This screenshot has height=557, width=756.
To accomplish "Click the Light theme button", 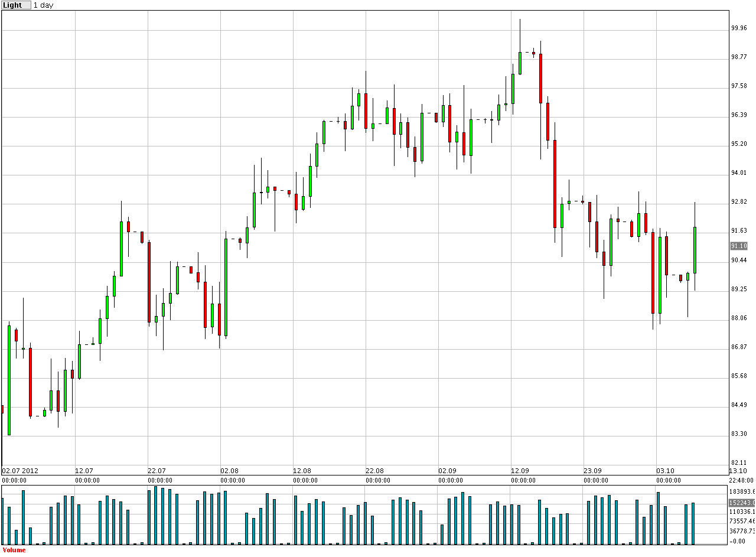I will (x=15, y=5).
